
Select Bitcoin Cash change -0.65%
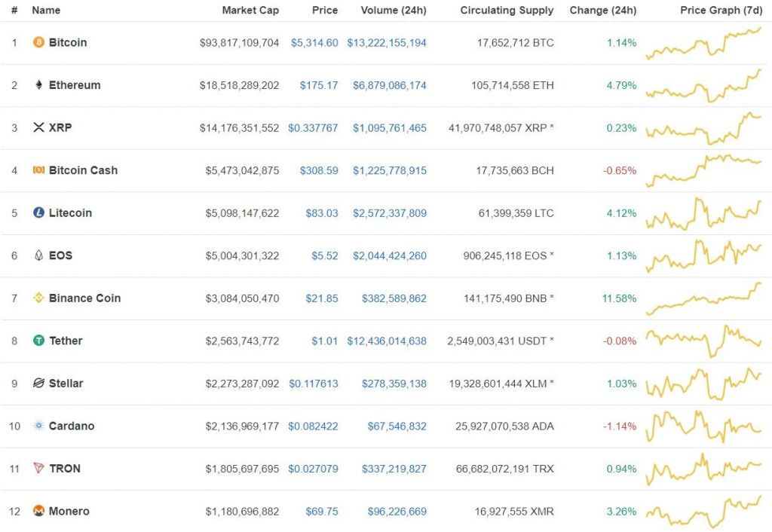620,170
